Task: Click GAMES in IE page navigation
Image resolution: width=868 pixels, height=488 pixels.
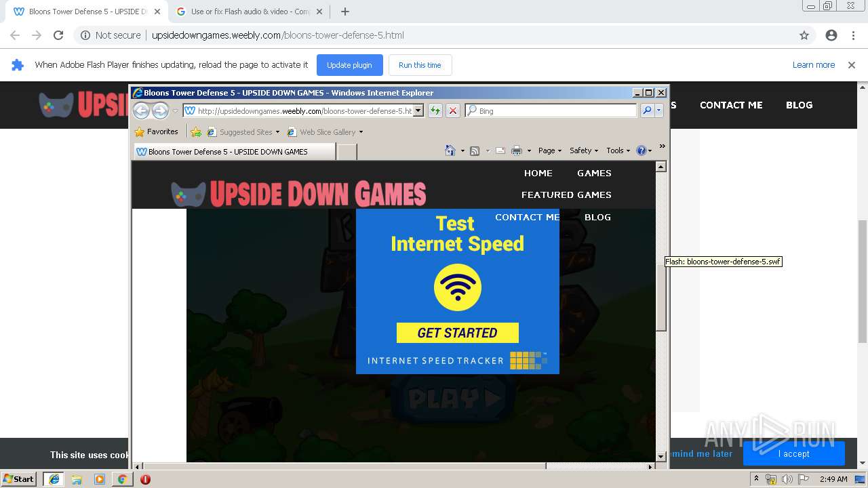Action: (x=594, y=173)
